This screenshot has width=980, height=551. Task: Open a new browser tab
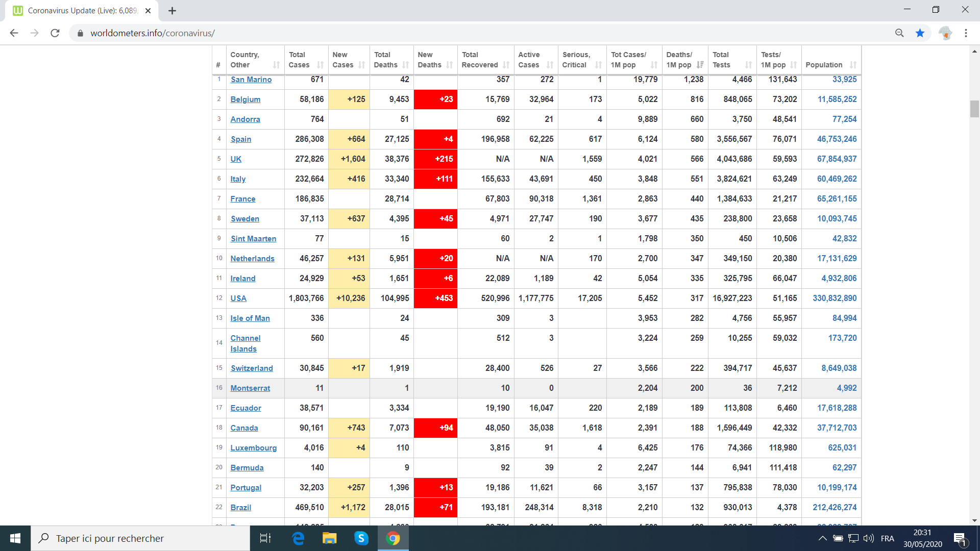tap(173, 11)
